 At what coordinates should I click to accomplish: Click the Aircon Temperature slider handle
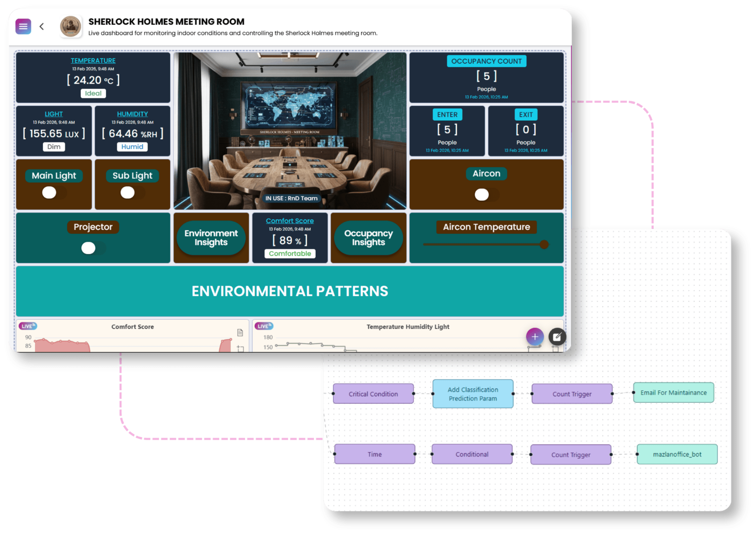(x=544, y=244)
